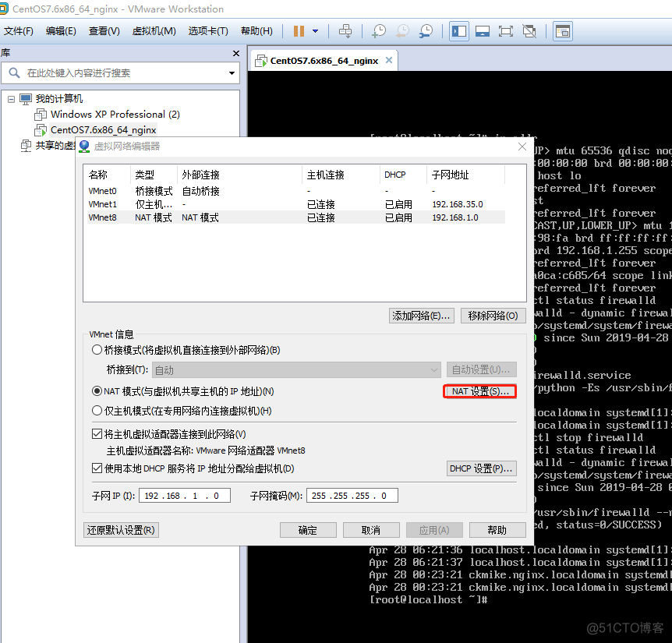Toggle 使用本地 DHCP 服务 checkbox
The image size is (672, 643).
point(97,468)
